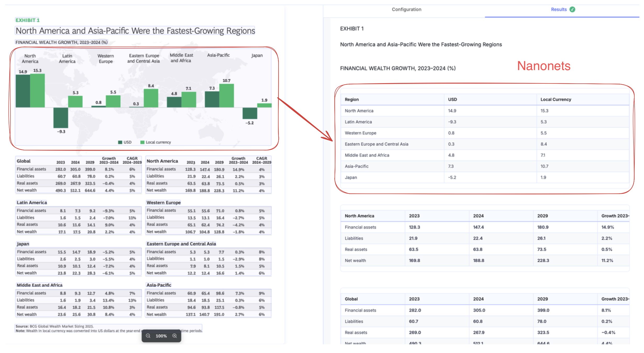Select the Eastern Europe and Central Asia results row
The image size is (644, 353).
[x=376, y=144]
